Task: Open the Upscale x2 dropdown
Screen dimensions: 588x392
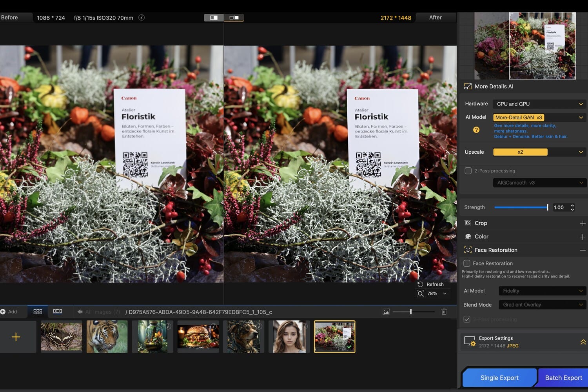Action: pyautogui.click(x=539, y=152)
